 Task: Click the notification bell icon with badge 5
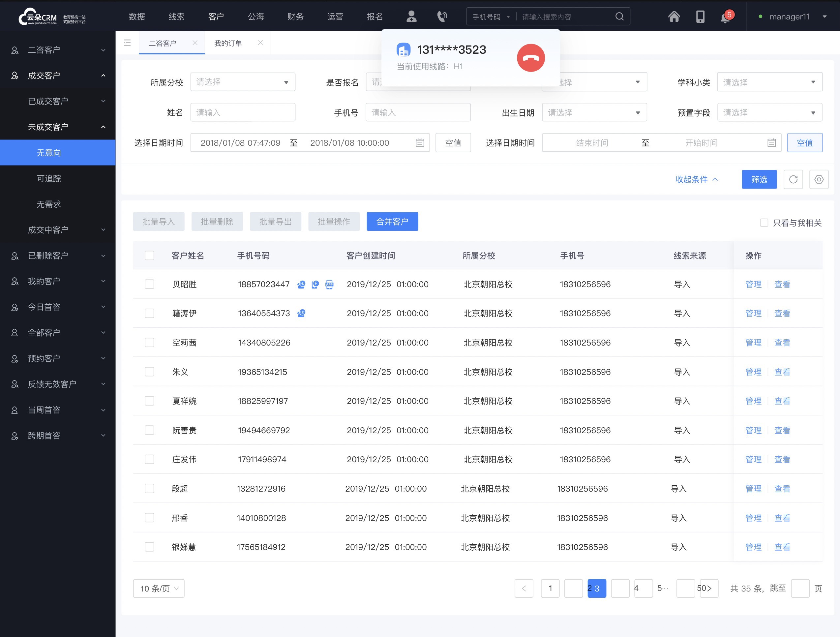725,17
